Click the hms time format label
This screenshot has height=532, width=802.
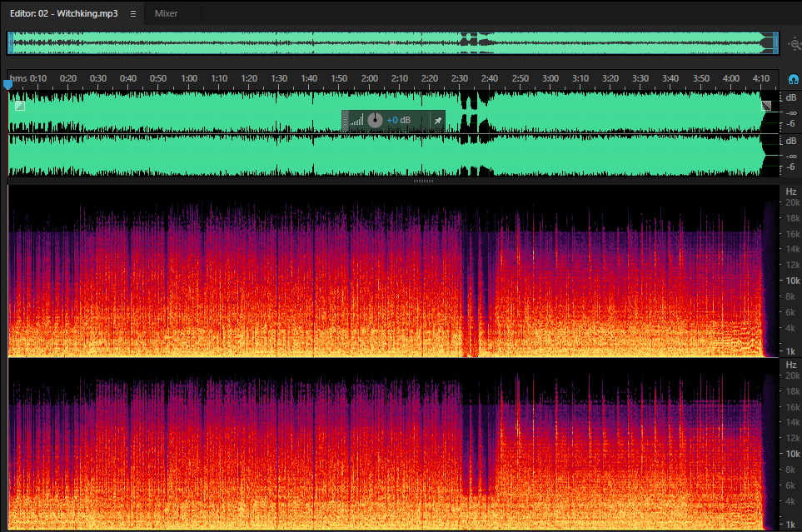pos(18,79)
